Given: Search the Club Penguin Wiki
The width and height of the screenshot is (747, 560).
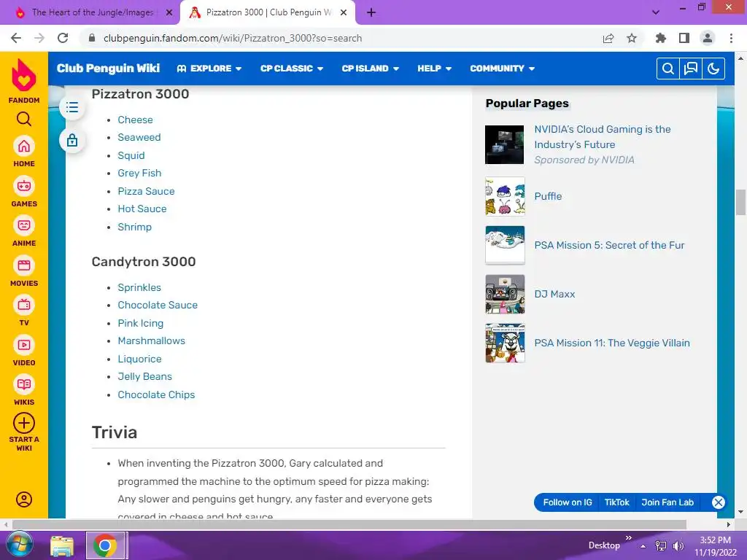Looking at the screenshot, I should click(x=668, y=69).
